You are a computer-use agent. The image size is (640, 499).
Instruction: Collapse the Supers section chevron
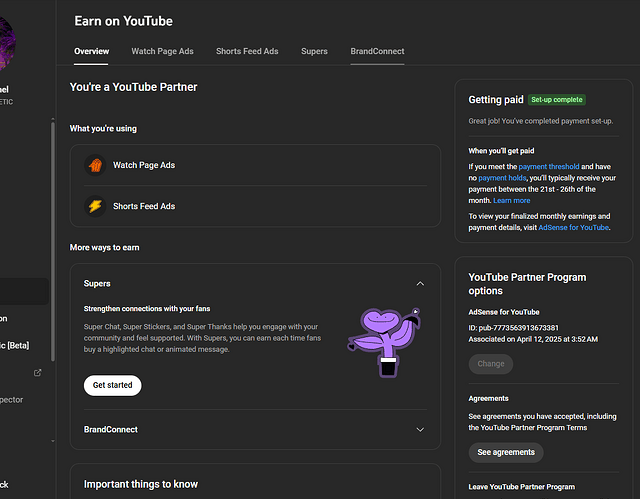(x=420, y=284)
